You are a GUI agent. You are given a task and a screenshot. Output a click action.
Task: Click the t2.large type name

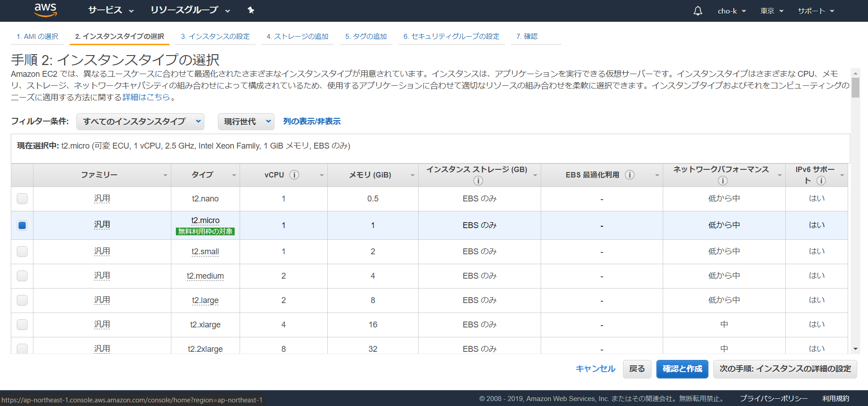pos(205,300)
